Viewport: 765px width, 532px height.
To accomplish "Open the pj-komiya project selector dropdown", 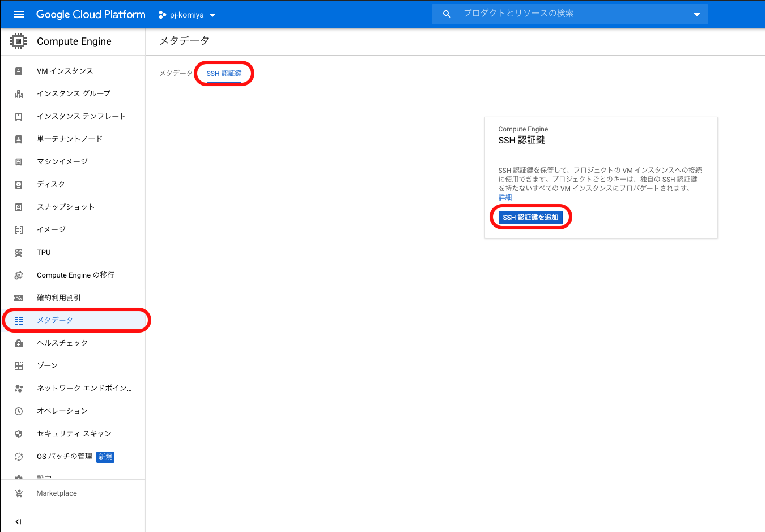I will [x=187, y=15].
